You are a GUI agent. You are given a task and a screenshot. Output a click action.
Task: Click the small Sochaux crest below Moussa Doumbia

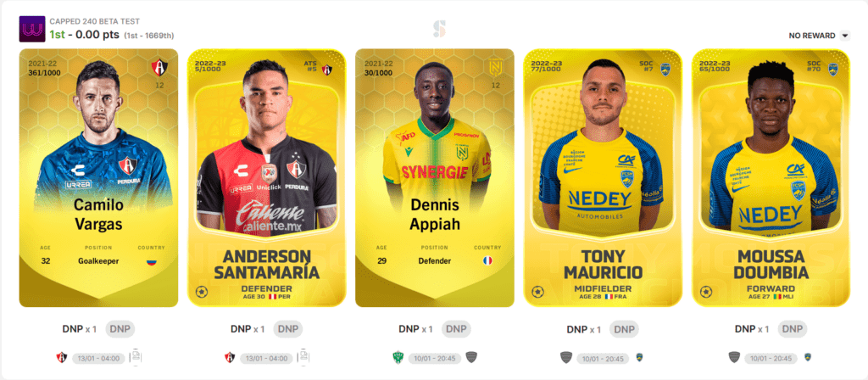pos(808,357)
